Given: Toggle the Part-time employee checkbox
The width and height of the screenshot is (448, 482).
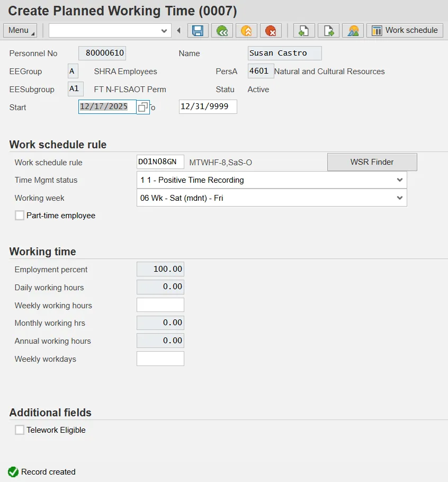Looking at the screenshot, I should tap(20, 216).
